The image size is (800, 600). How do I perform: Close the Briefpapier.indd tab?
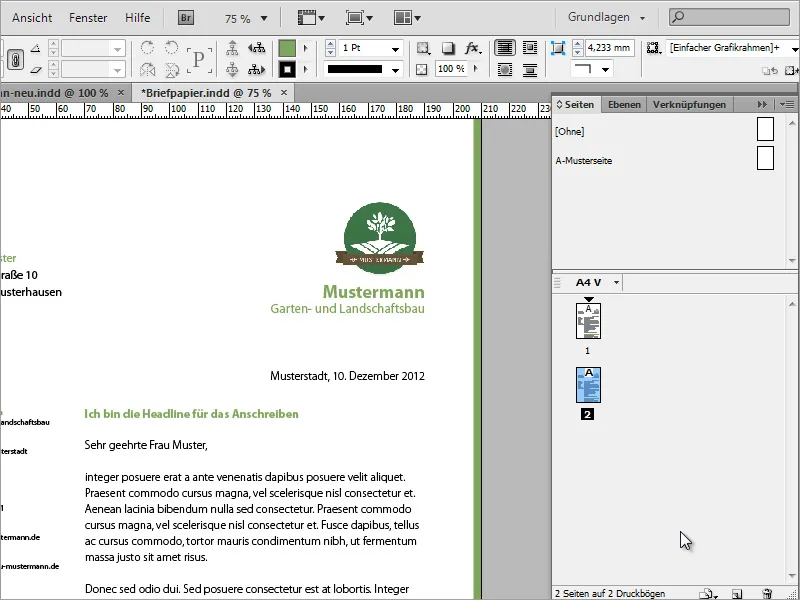pos(284,92)
